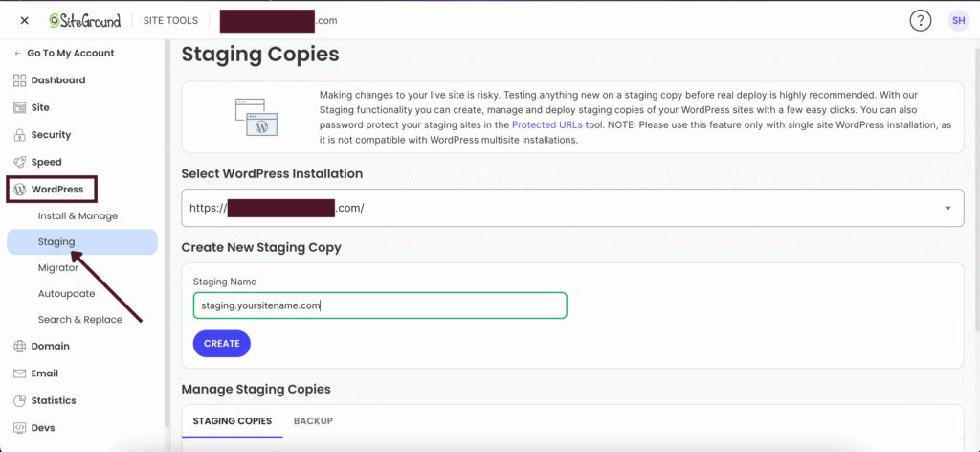
Task: Follow the Protected URLs link
Action: click(546, 125)
